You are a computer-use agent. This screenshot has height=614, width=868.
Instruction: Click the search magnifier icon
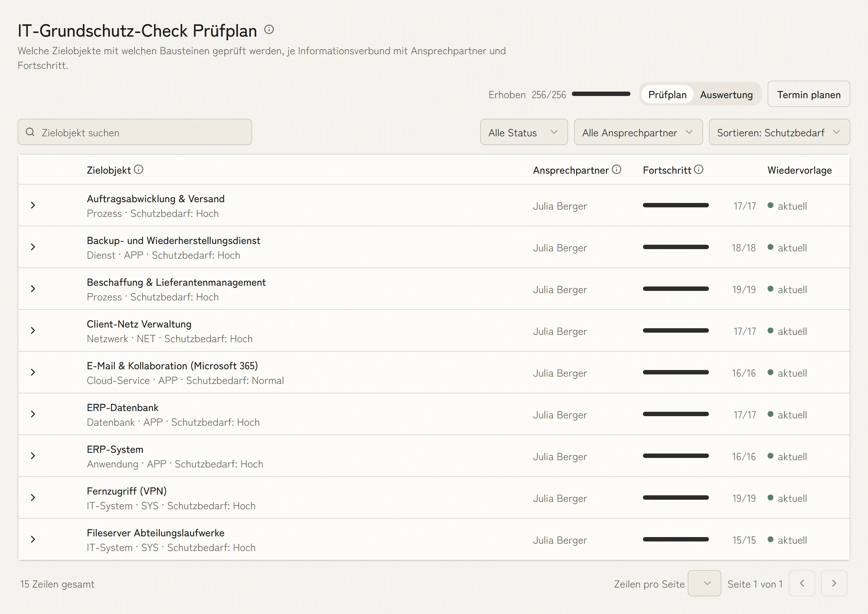point(30,132)
